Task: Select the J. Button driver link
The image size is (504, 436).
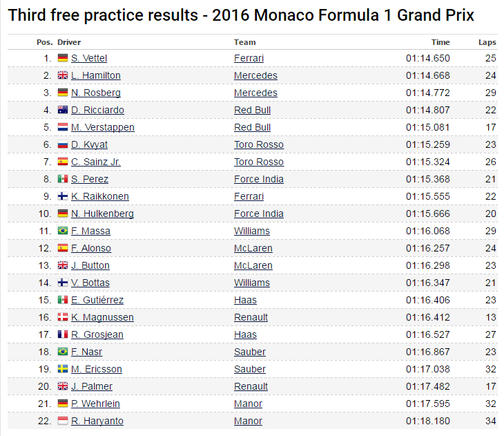Action: point(90,265)
